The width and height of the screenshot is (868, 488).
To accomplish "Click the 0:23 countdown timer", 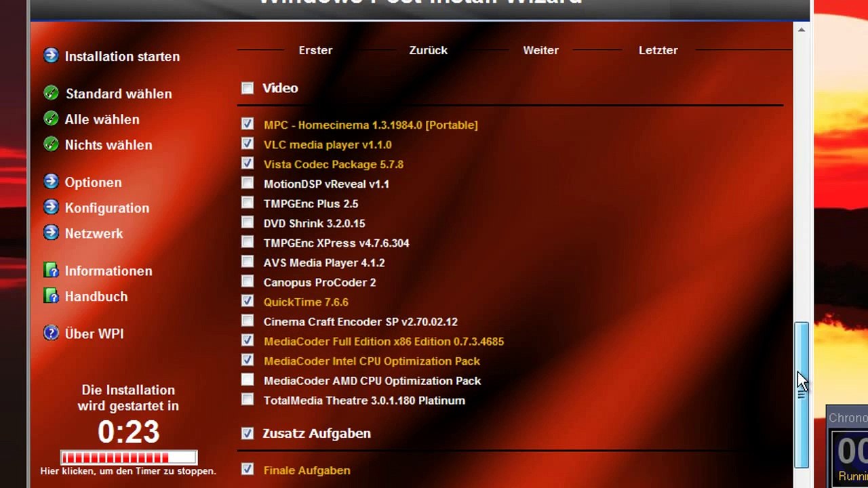I will (128, 432).
